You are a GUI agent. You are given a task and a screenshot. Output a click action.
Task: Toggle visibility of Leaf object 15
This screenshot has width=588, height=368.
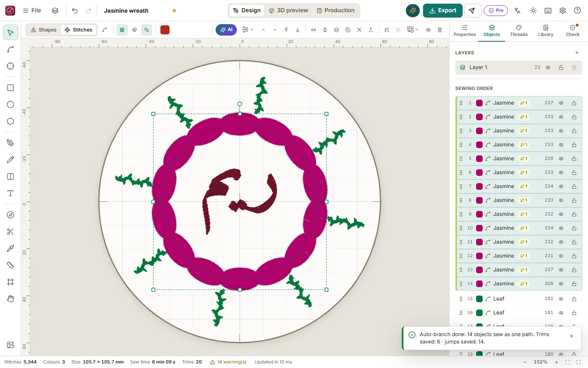pos(561,299)
